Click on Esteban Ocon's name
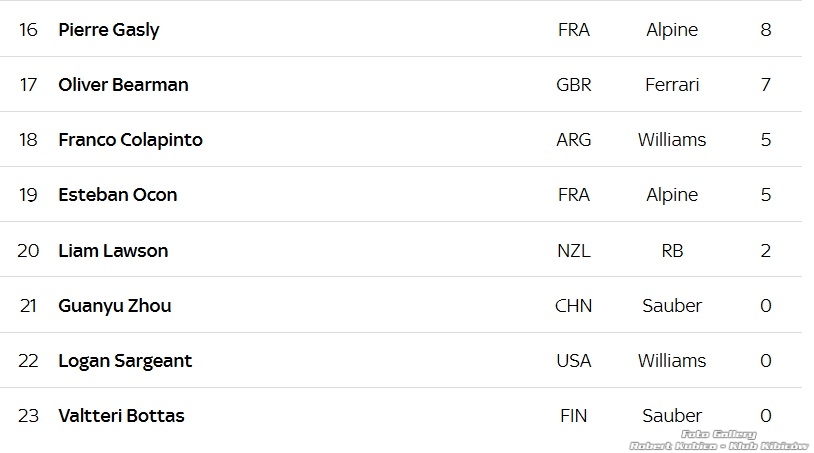 (x=117, y=195)
